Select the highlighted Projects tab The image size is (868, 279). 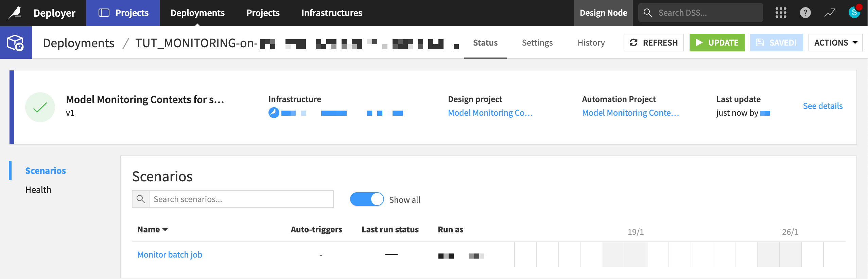coord(123,13)
